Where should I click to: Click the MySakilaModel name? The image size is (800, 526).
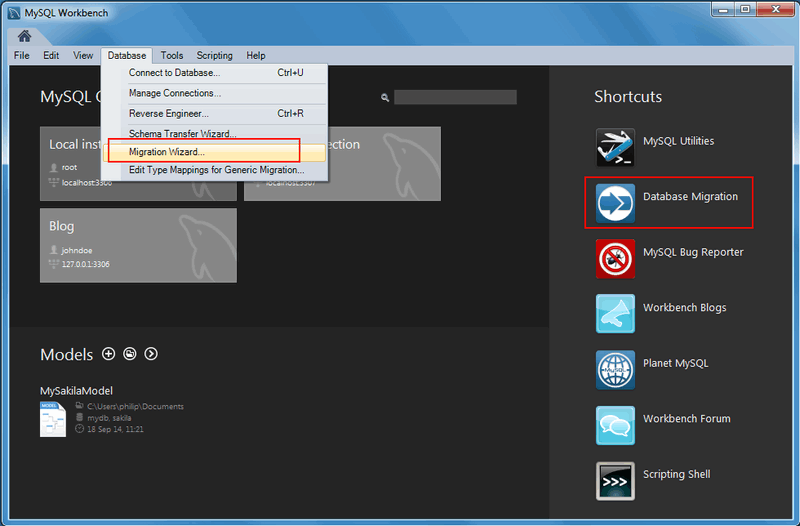coord(77,391)
